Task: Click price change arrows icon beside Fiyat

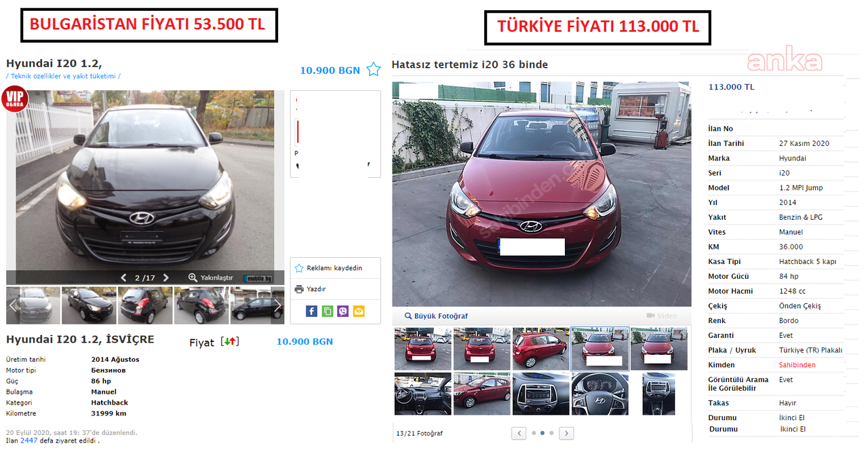Action: coord(230,341)
